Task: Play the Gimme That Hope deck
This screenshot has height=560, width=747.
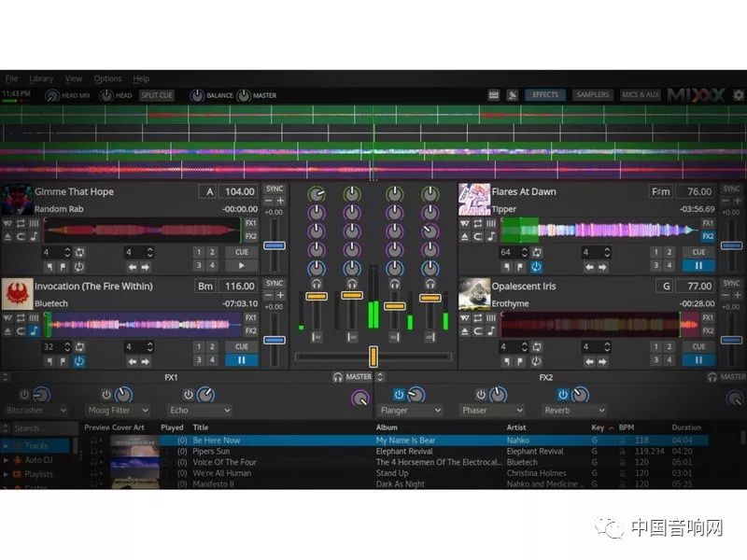Action: point(242,266)
